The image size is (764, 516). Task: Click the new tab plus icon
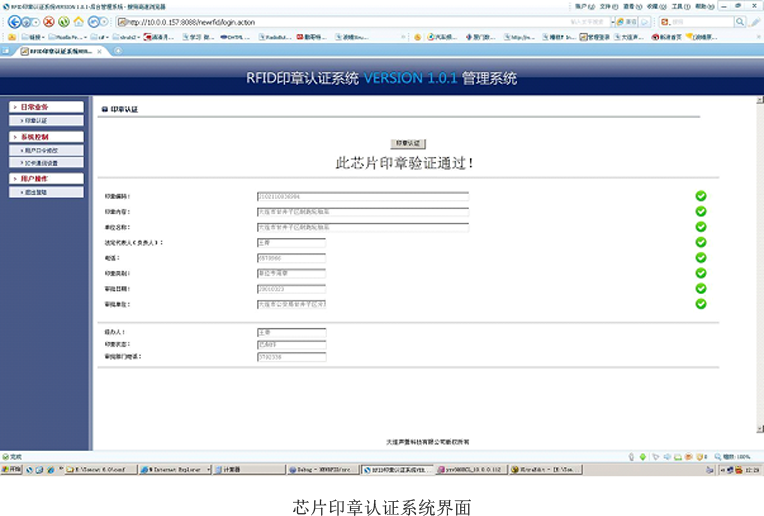(x=118, y=51)
